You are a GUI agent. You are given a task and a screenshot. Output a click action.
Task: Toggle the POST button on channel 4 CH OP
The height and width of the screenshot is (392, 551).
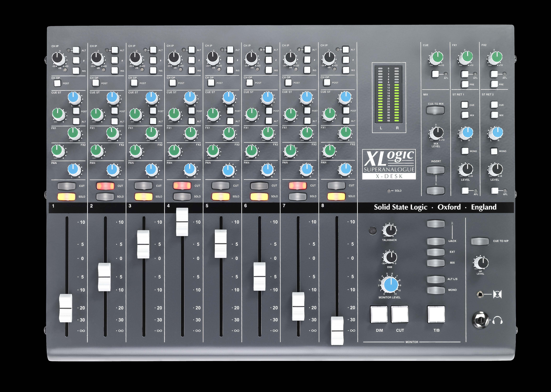[x=173, y=83]
